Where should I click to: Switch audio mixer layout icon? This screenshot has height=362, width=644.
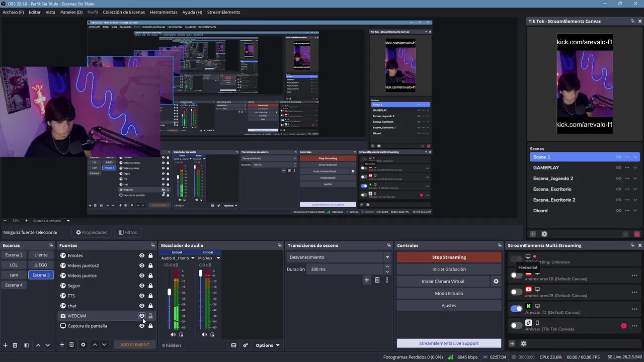tap(233, 345)
